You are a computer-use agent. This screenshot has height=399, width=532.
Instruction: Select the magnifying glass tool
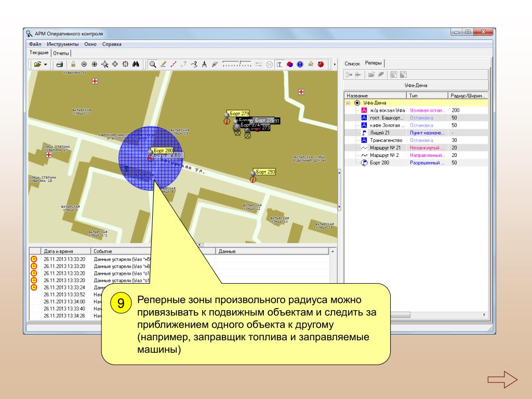tap(153, 64)
